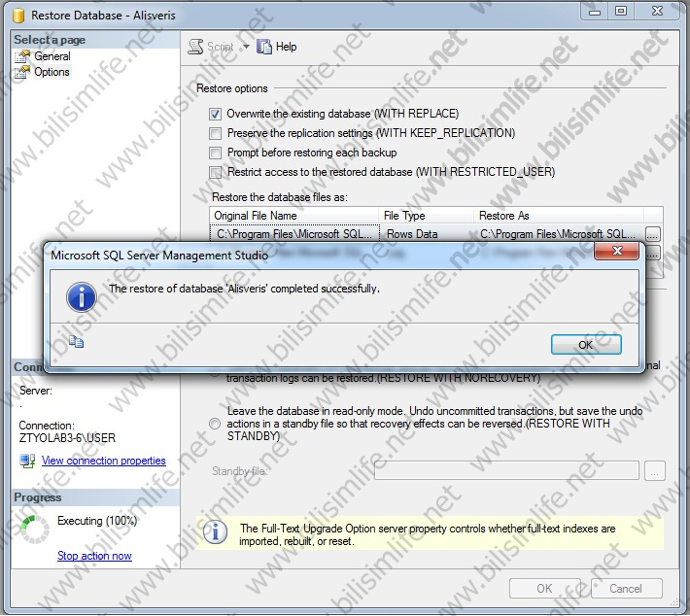The image size is (690, 616).
Task: Select the Options page
Action: pyautogui.click(x=52, y=72)
